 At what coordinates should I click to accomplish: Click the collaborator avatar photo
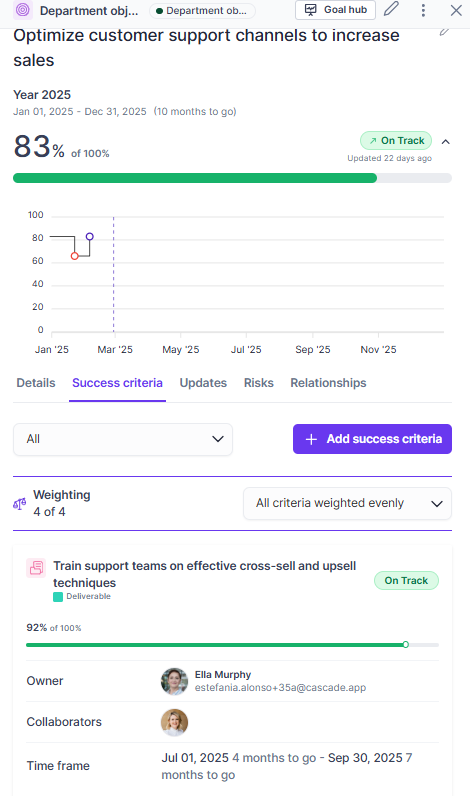(174, 722)
